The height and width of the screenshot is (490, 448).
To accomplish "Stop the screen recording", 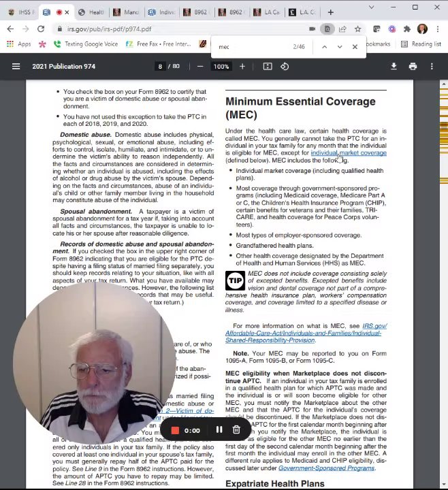I will tap(175, 431).
